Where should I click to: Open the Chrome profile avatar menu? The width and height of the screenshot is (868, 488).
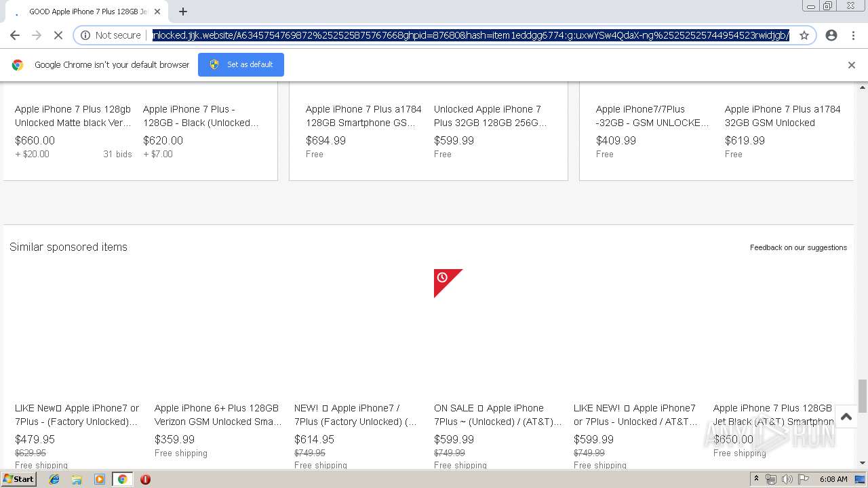(x=831, y=35)
